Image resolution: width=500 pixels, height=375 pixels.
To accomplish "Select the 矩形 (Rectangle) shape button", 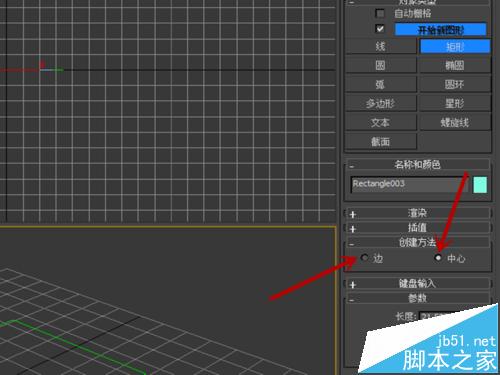I will coord(455,46).
